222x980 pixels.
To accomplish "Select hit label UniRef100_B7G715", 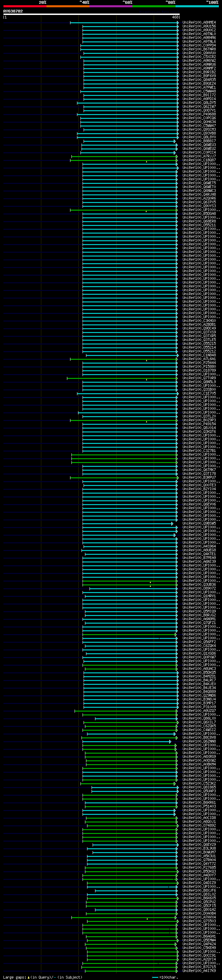I will [x=199, y=967].
